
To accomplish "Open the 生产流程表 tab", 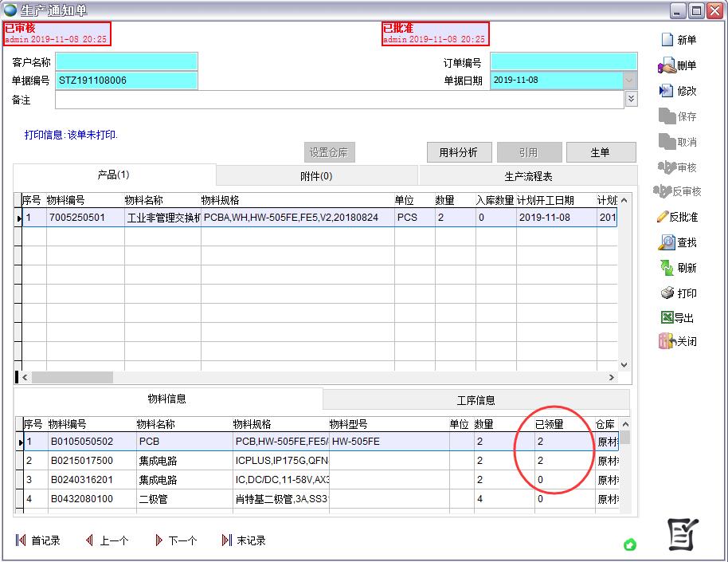I will pos(528,176).
